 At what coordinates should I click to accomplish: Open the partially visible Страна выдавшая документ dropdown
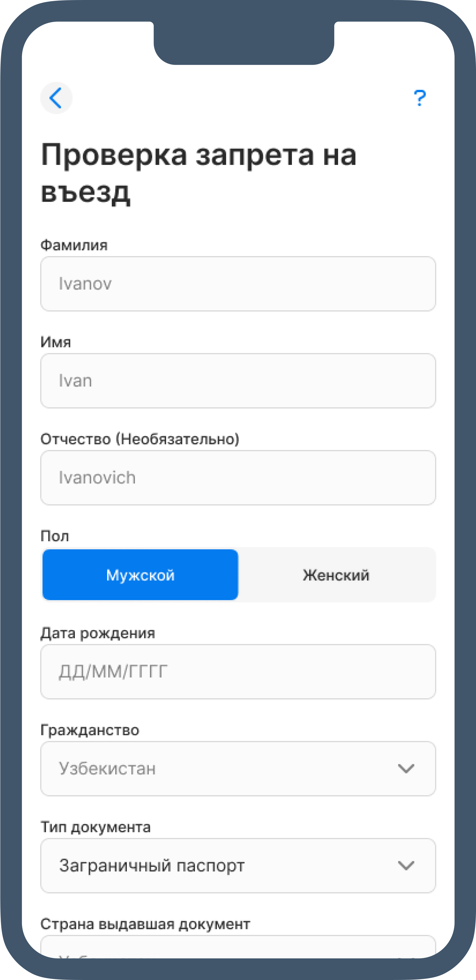click(238, 947)
